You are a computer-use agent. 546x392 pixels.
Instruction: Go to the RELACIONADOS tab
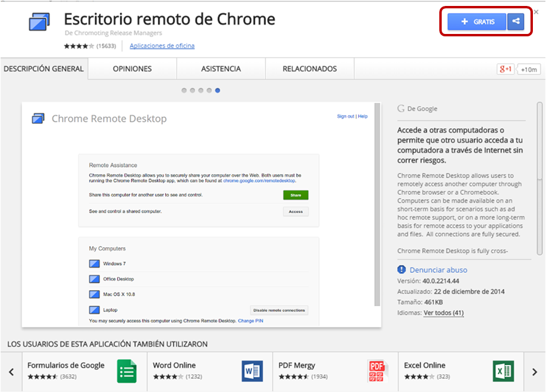310,69
